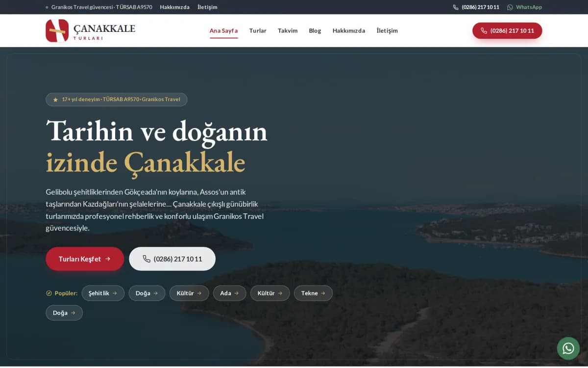Open Hakkımızda in the main white navigation
The height and width of the screenshot is (368, 588).
click(349, 30)
